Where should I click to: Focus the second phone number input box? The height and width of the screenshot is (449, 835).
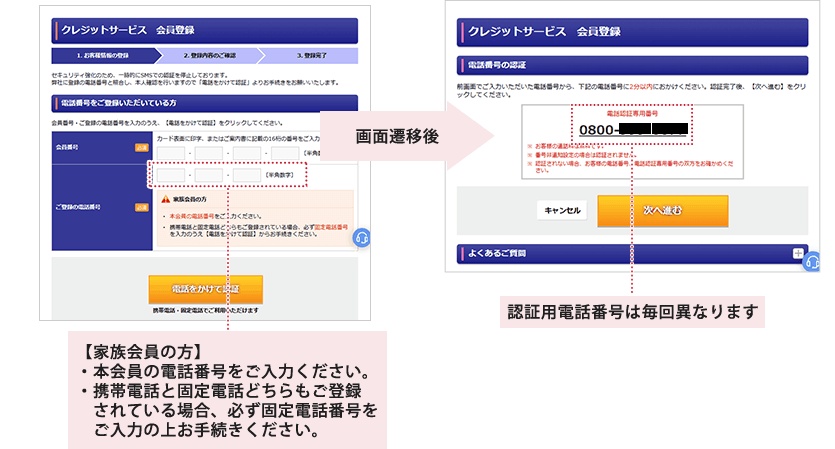tap(209, 175)
